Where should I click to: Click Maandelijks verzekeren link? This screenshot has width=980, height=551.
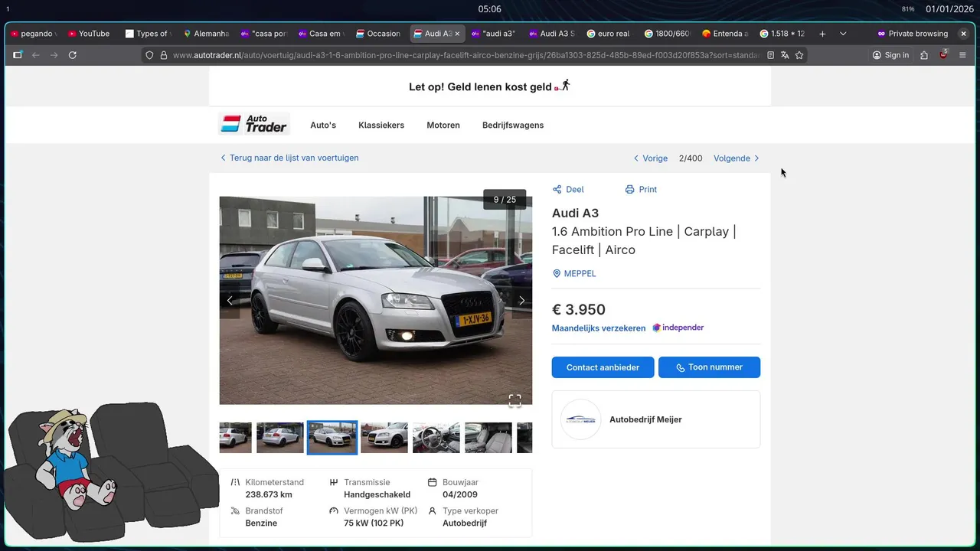click(599, 328)
